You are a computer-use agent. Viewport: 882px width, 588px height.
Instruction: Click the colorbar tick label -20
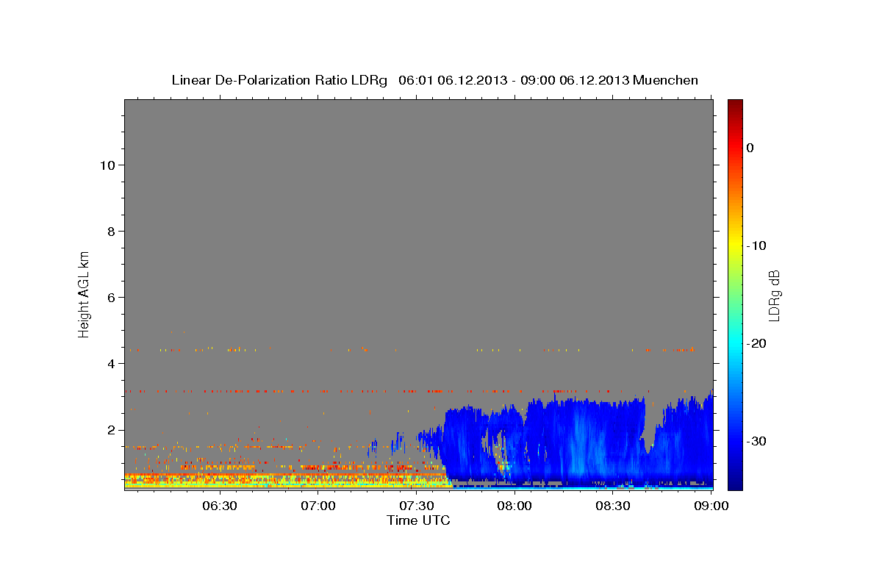756,343
